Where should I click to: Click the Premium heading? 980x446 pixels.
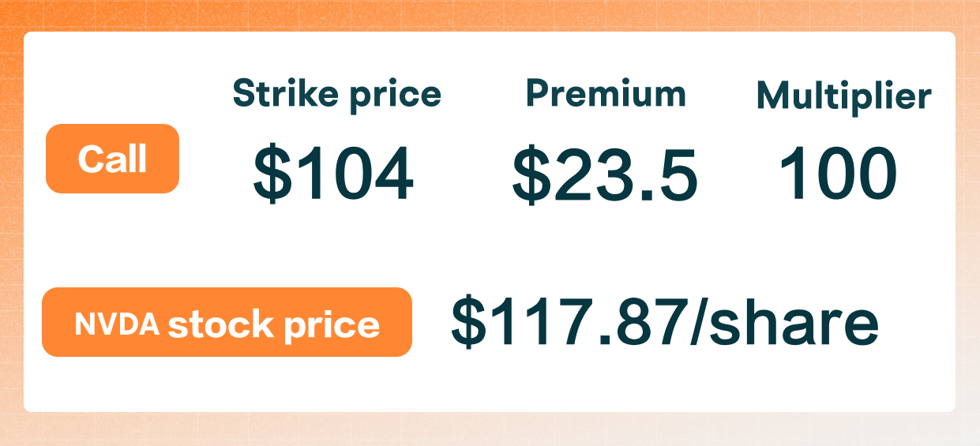point(606,93)
